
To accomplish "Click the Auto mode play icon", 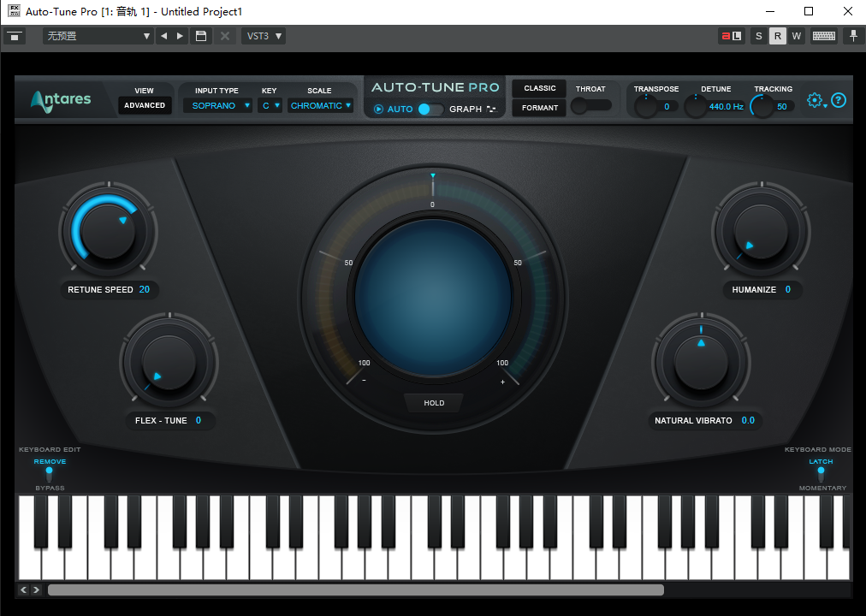I will pyautogui.click(x=378, y=110).
